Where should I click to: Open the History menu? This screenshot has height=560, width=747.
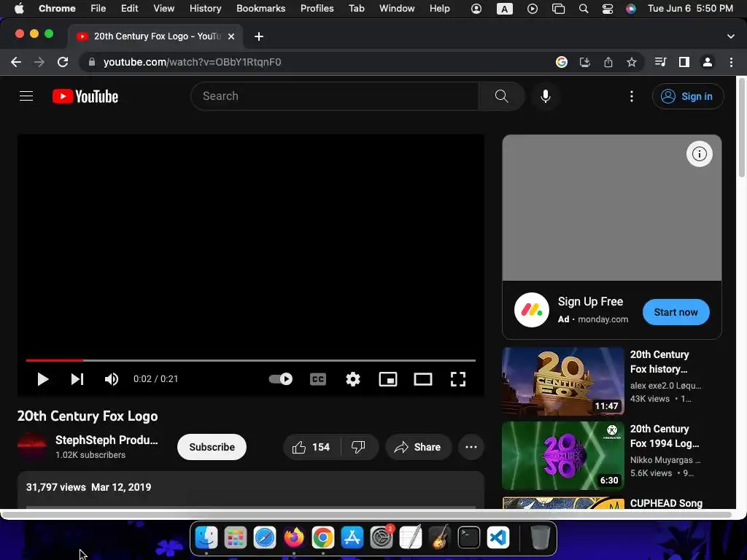pyautogui.click(x=205, y=9)
